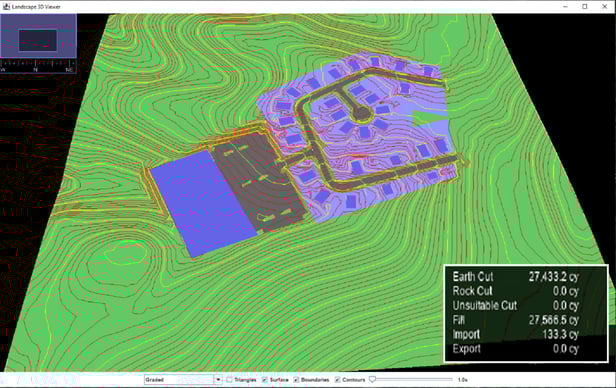616x388 pixels.
Task: Maximize the Landscape 3D Viewer window
Action: point(585,7)
